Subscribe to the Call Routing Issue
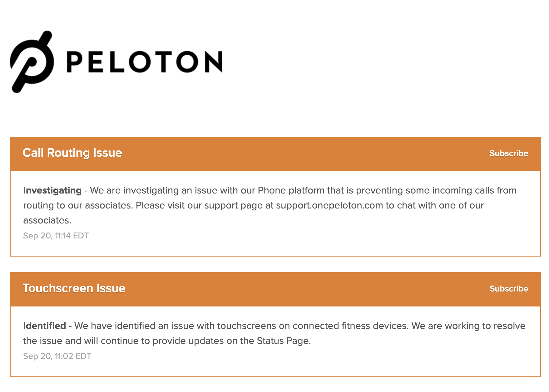Viewport: 549px width, 392px height. pos(509,153)
